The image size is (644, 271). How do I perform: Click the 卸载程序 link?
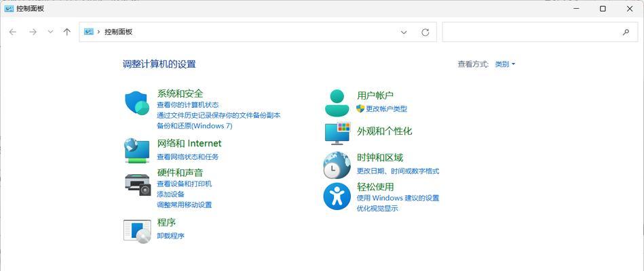point(170,236)
